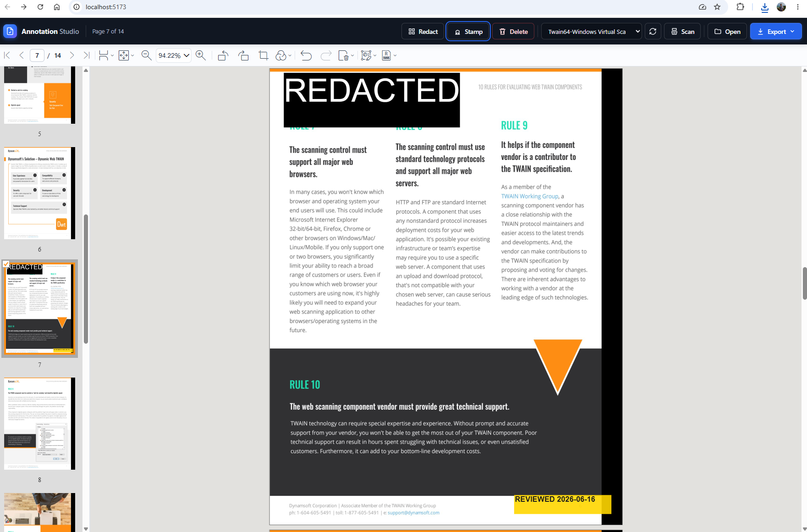Viewport: 807px width, 532px height.
Task: Rotate page counterclockwise
Action: coord(223,55)
